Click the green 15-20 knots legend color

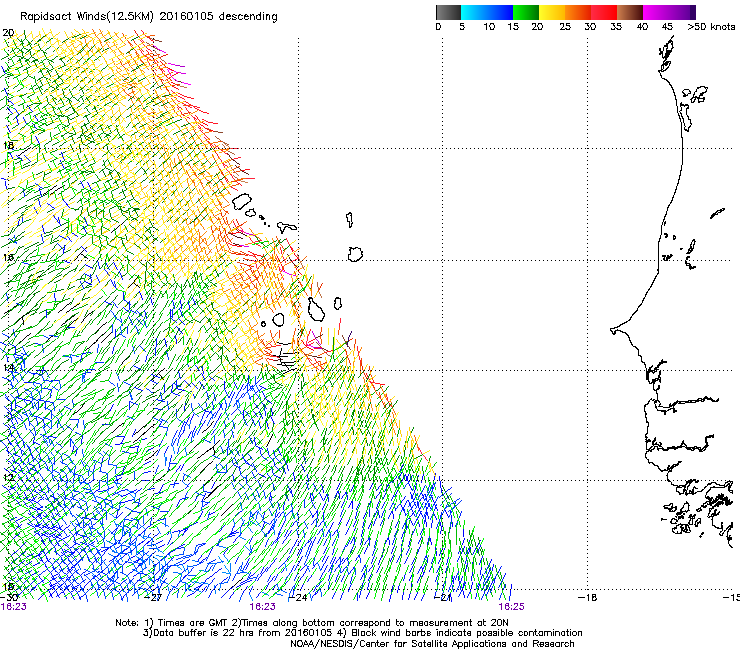[526, 12]
